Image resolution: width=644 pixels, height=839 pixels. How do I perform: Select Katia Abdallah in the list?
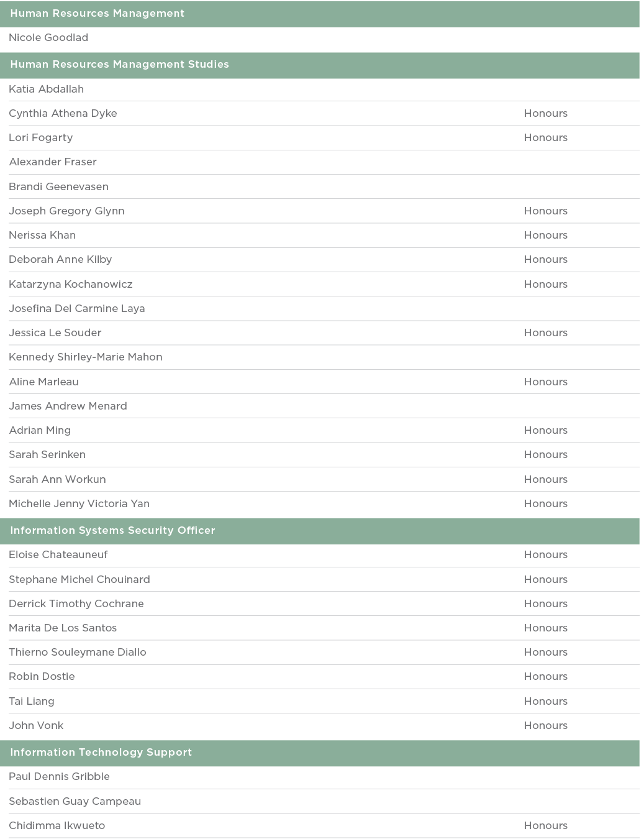point(46,89)
